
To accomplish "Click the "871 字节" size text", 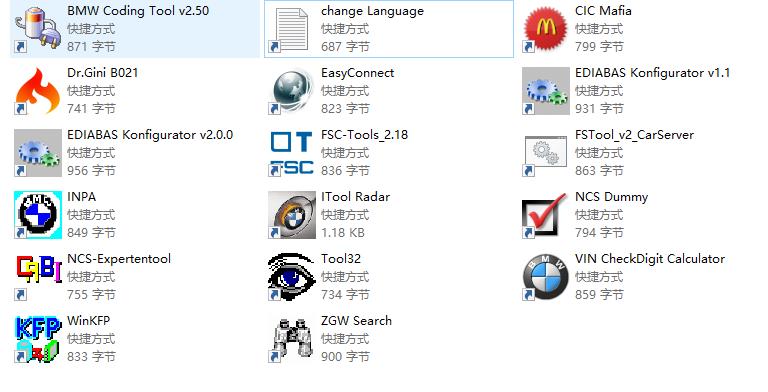I will click(91, 47).
